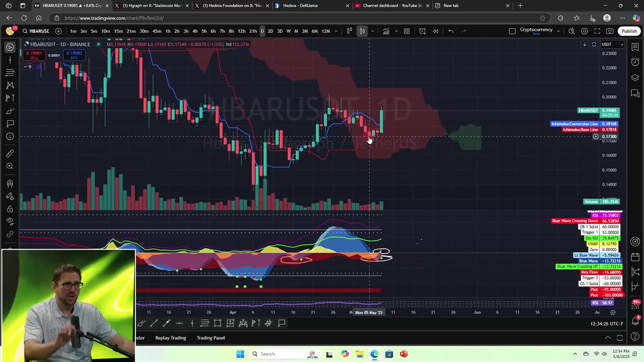The width and height of the screenshot is (644, 362).
Task: Open the Trading Panel tab
Action: click(x=211, y=338)
